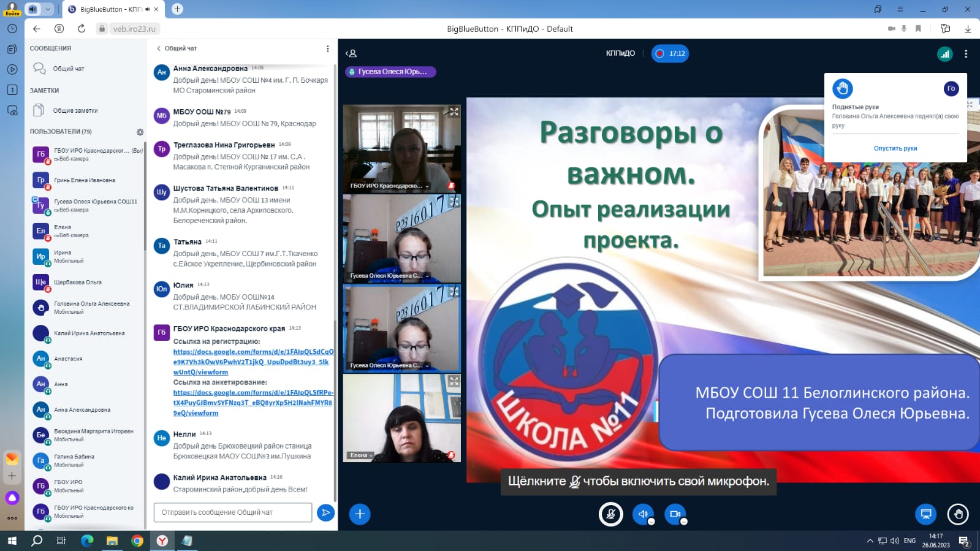Expand ГБОУ ИРО webcam name dropdown
Screen dimensions: 980x551
(427, 186)
